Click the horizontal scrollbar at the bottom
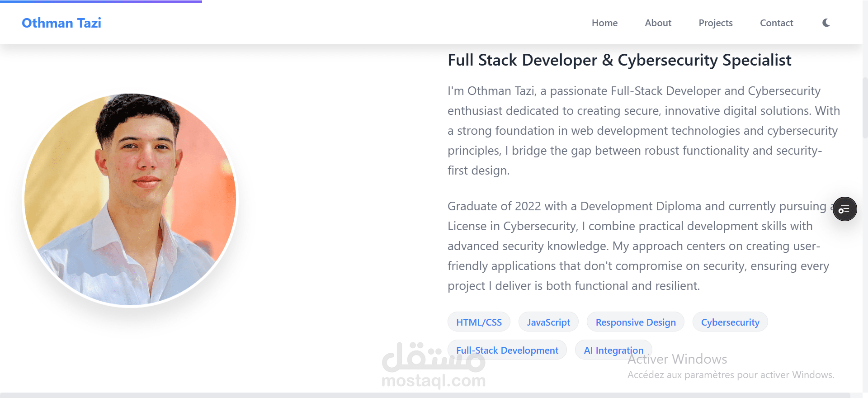 click(425, 395)
